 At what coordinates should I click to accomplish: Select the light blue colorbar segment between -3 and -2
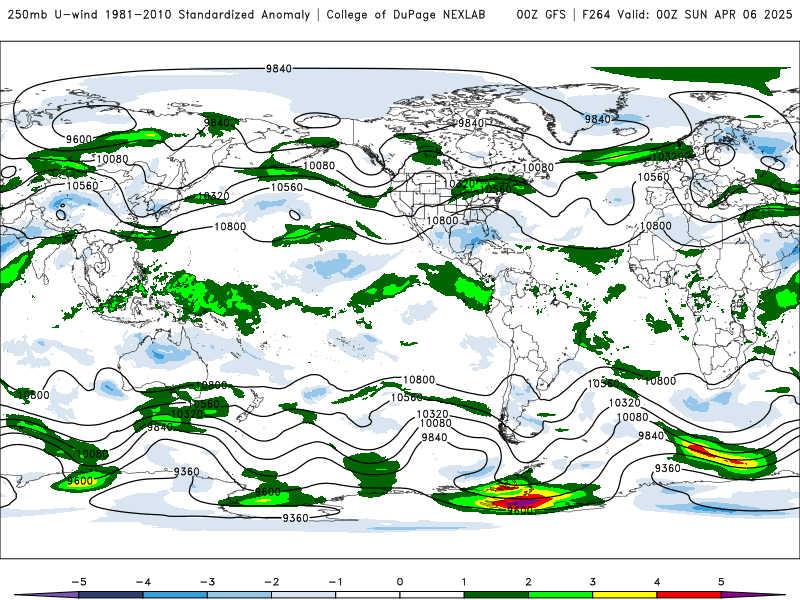pyautogui.click(x=239, y=595)
